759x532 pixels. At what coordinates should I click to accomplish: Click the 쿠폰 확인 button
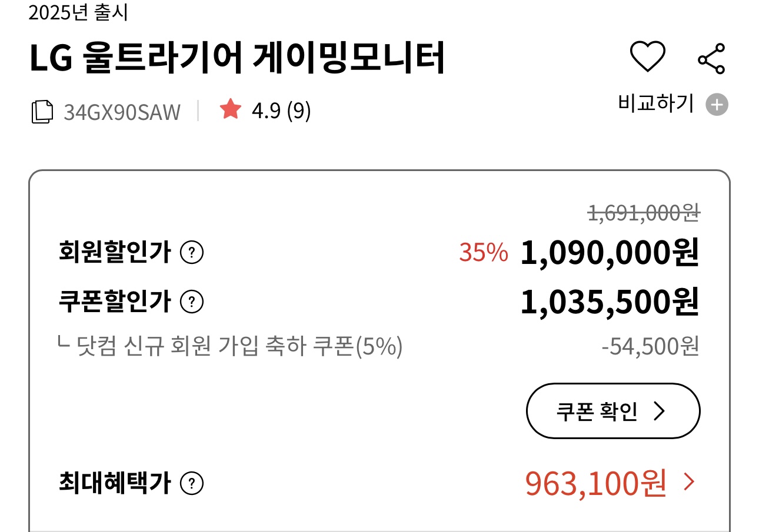tap(613, 411)
